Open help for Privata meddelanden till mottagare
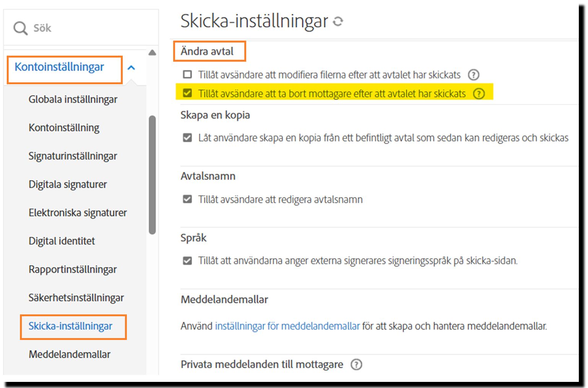Screen dimensions: 588x388 pyautogui.click(x=357, y=365)
